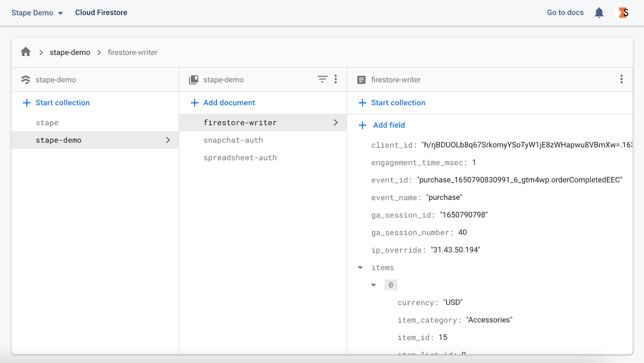Select the event_name purchase field

pyautogui.click(x=417, y=198)
